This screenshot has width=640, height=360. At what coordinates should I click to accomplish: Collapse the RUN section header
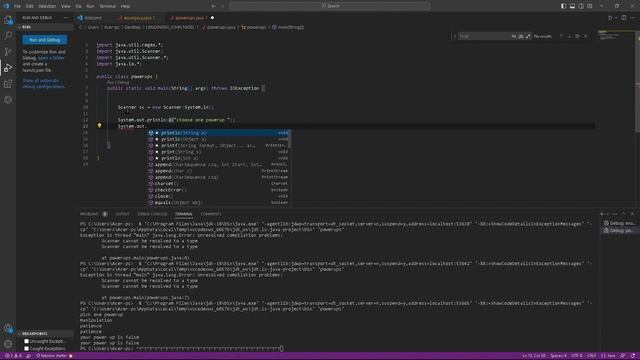pyautogui.click(x=45, y=27)
